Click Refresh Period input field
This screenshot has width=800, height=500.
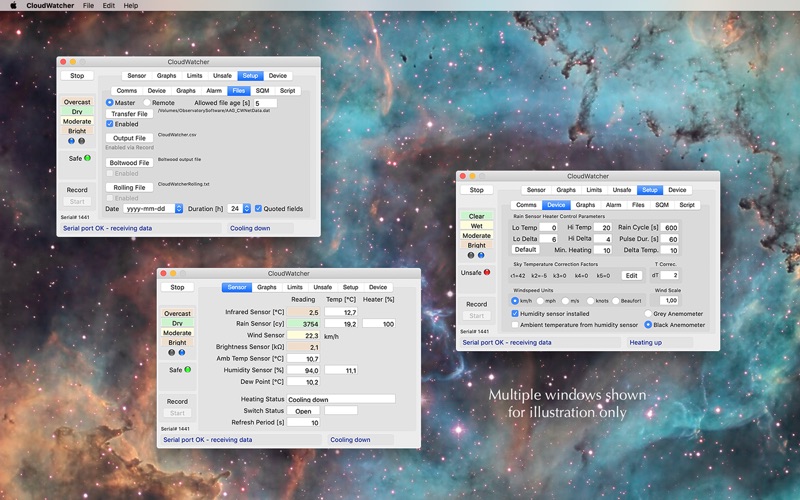click(303, 422)
